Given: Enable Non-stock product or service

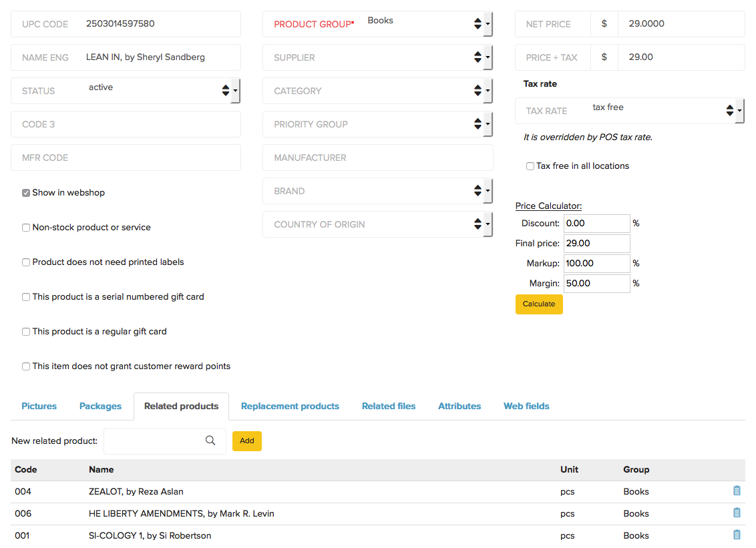Looking at the screenshot, I should click(26, 228).
